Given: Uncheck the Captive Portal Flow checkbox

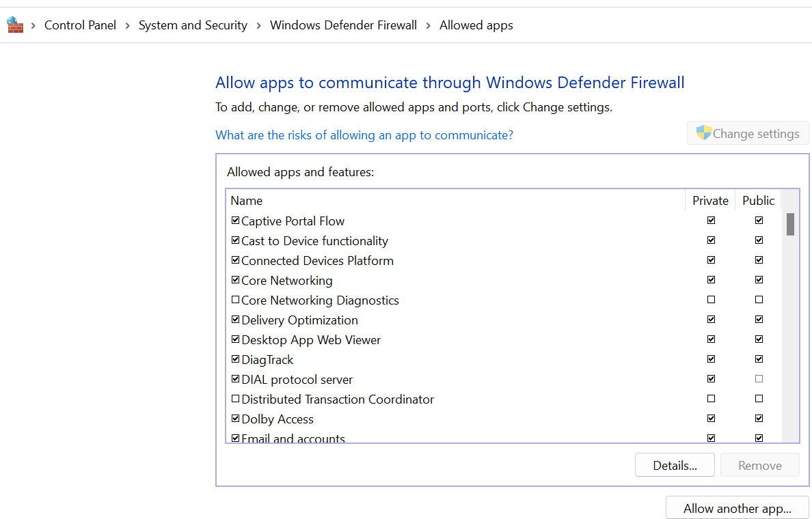Looking at the screenshot, I should point(235,219).
